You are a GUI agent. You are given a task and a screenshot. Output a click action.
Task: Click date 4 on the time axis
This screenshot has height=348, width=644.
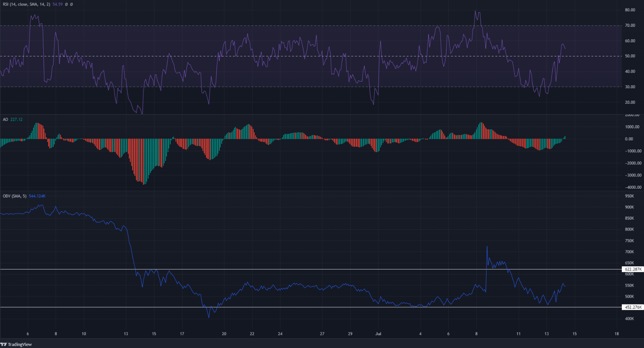[x=420, y=334]
